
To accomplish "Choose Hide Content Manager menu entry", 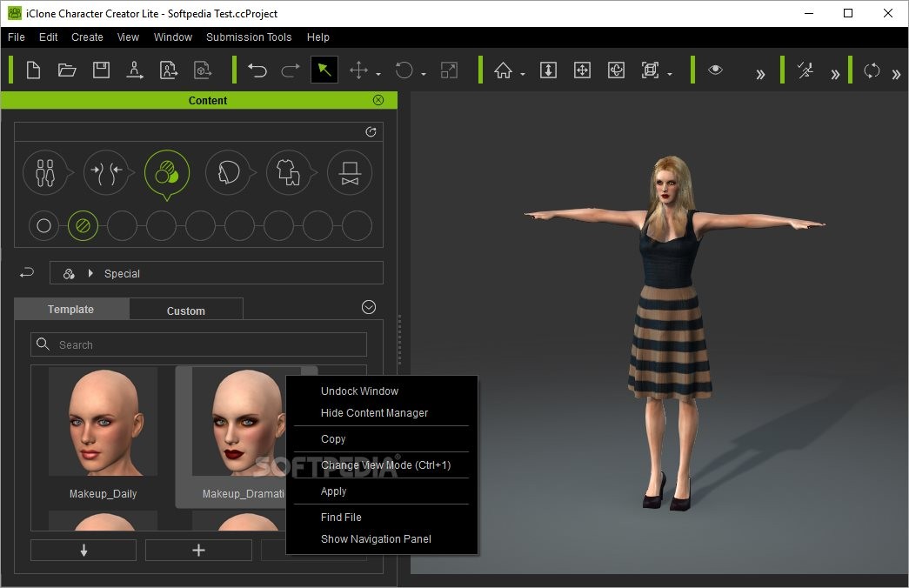I will (375, 413).
